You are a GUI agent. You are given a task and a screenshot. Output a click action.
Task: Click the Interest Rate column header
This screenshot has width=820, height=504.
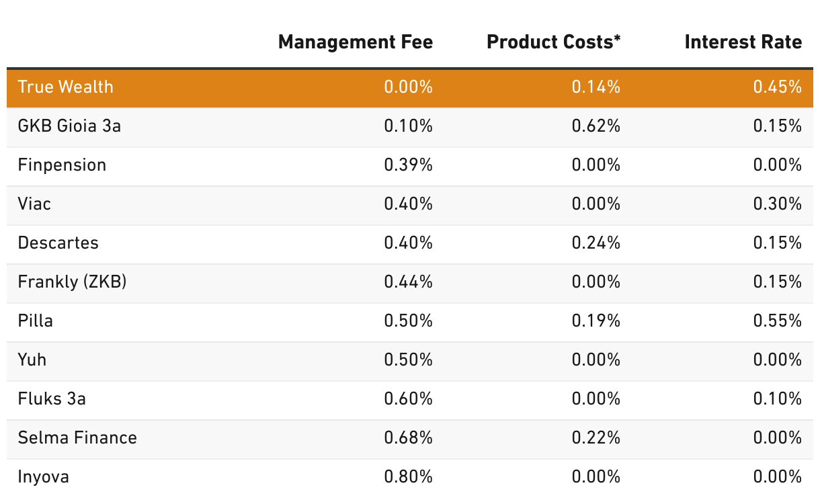(x=743, y=42)
